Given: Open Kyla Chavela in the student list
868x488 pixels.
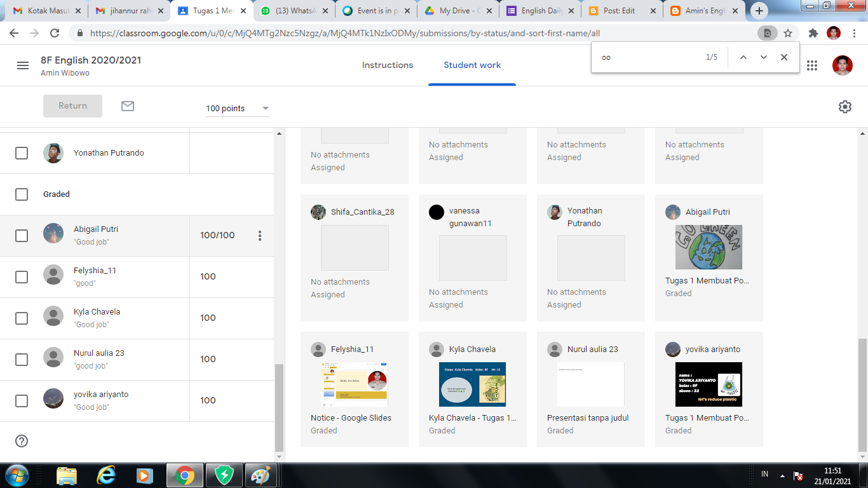Looking at the screenshot, I should pyautogui.click(x=97, y=312).
